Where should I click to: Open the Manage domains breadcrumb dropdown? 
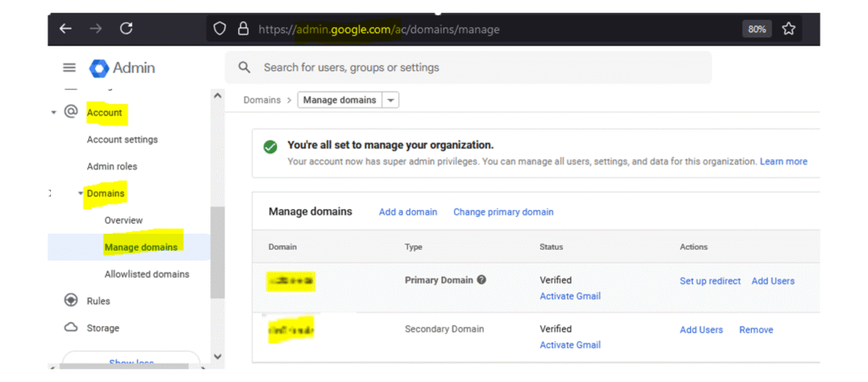(391, 100)
